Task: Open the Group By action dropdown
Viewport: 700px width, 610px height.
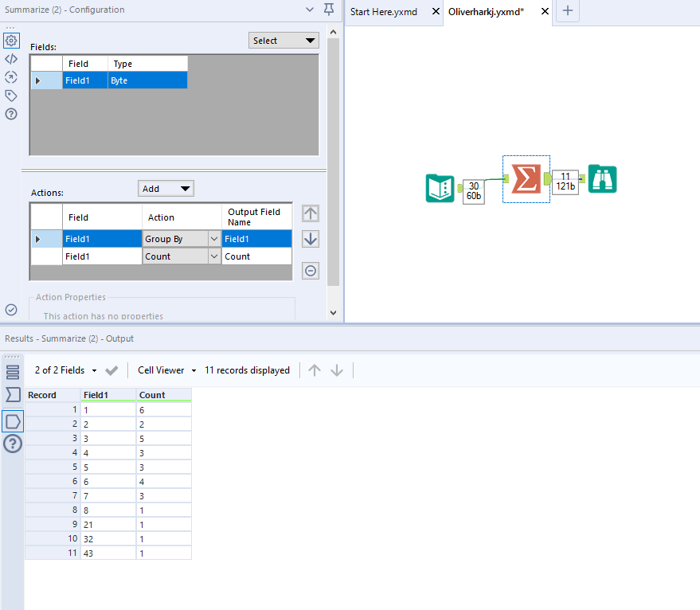Action: tap(213, 238)
